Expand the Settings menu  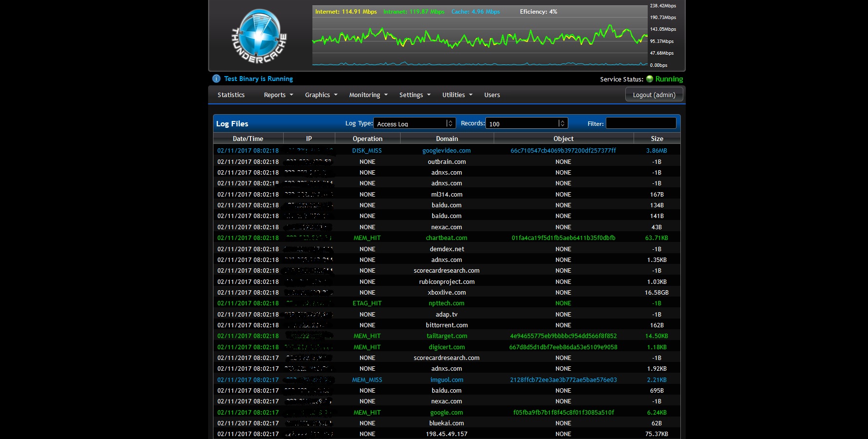(x=415, y=95)
